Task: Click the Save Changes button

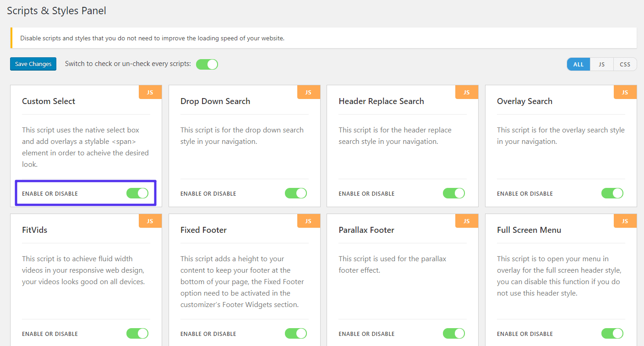Action: (33, 64)
